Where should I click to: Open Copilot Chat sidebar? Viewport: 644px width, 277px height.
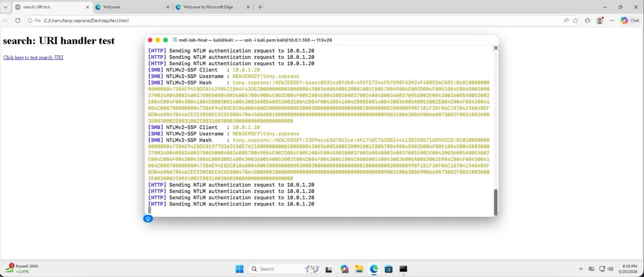(630, 20)
